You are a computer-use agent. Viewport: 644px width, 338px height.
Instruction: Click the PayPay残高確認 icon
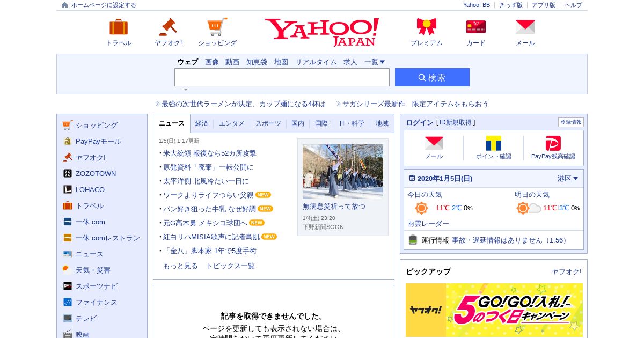(x=553, y=143)
